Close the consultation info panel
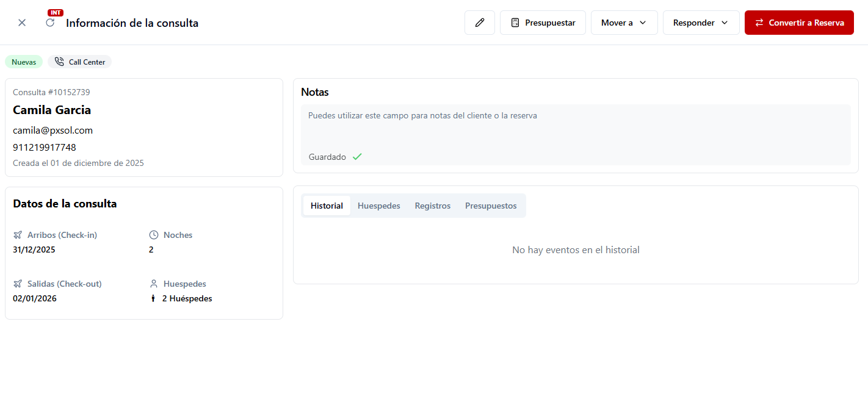Viewport: 868px width, 413px height. coord(22,23)
